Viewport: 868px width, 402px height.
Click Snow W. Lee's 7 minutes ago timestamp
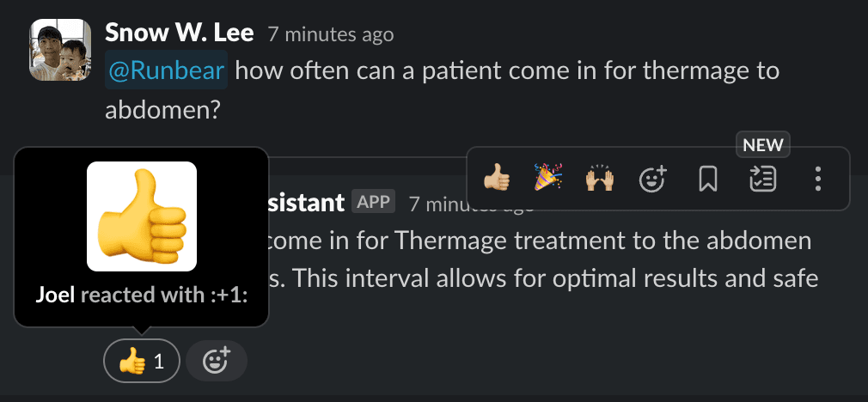click(331, 34)
